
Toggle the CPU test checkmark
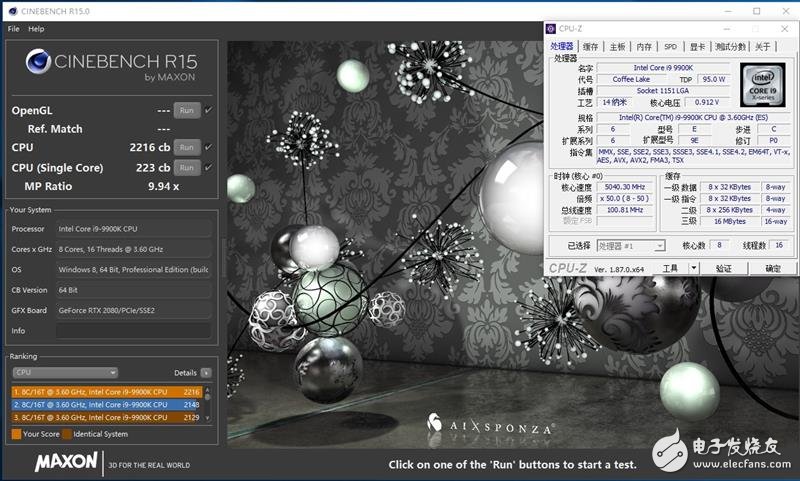(x=208, y=147)
